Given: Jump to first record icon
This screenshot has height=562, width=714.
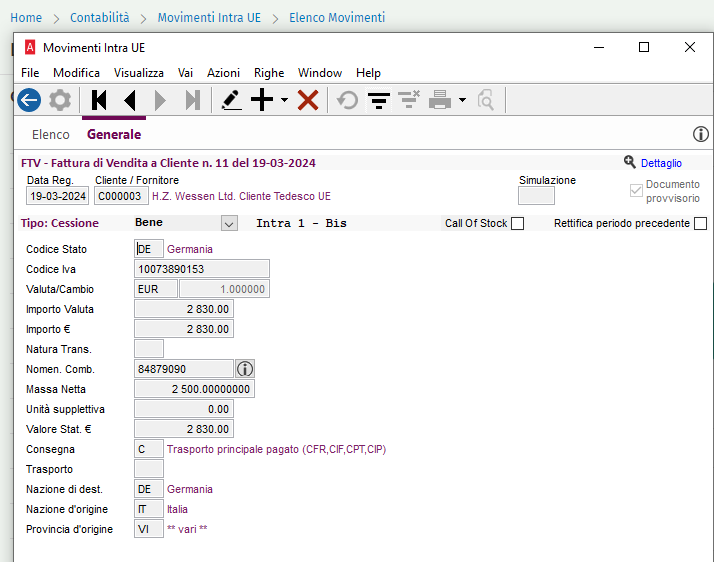Looking at the screenshot, I should [x=99, y=100].
